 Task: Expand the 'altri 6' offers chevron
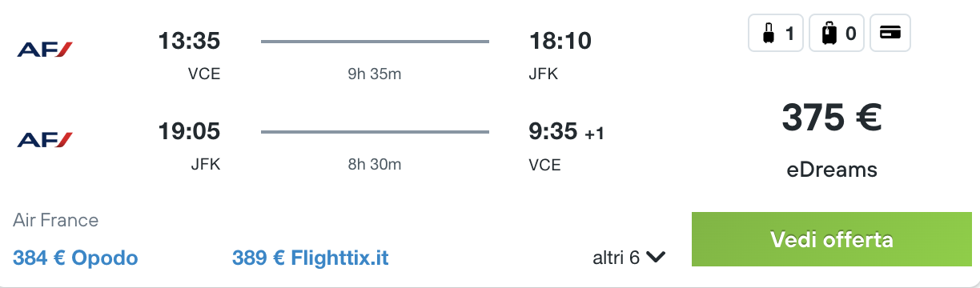tap(656, 258)
